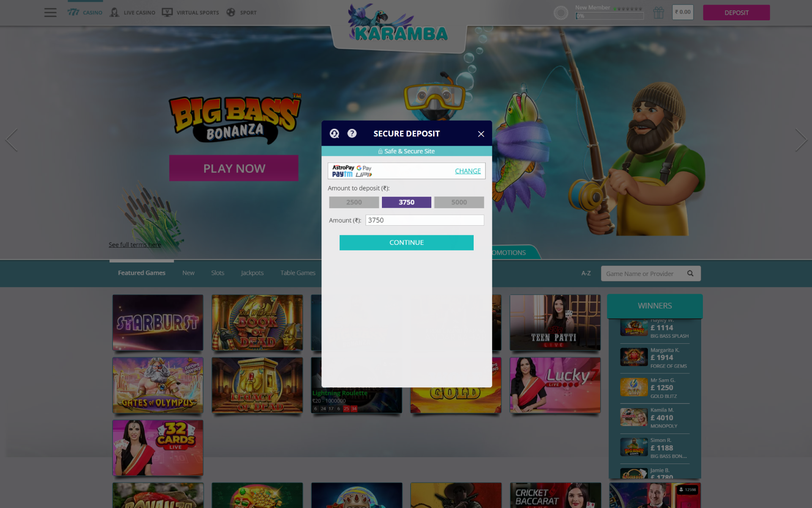The width and height of the screenshot is (812, 508).
Task: Click the Continue deposit button
Action: pyautogui.click(x=406, y=242)
